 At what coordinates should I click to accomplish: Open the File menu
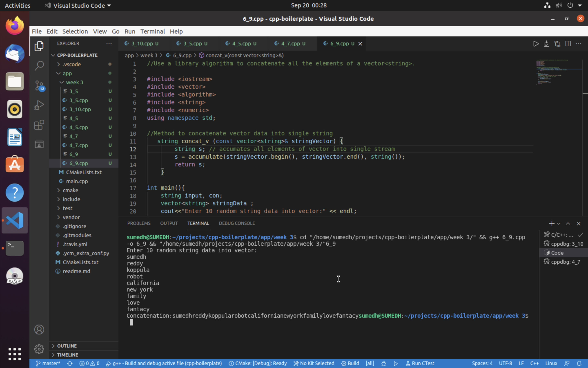point(37,31)
